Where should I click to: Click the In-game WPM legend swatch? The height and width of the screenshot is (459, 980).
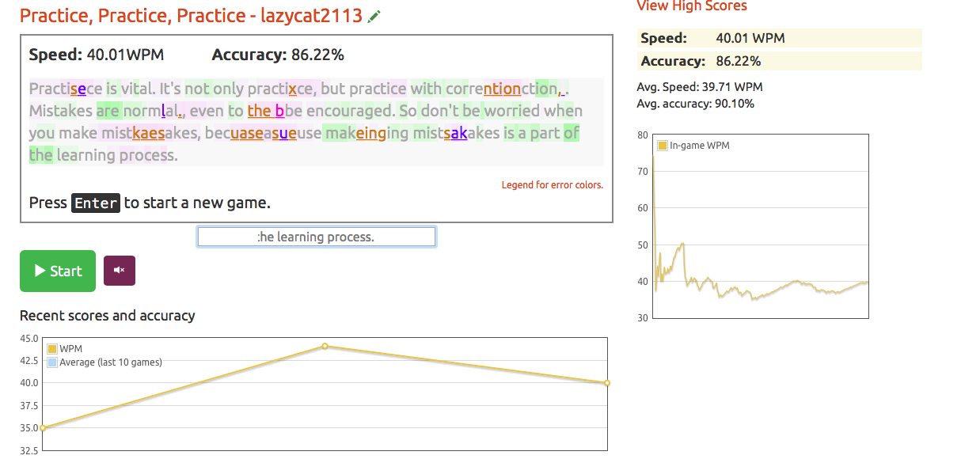pos(663,146)
